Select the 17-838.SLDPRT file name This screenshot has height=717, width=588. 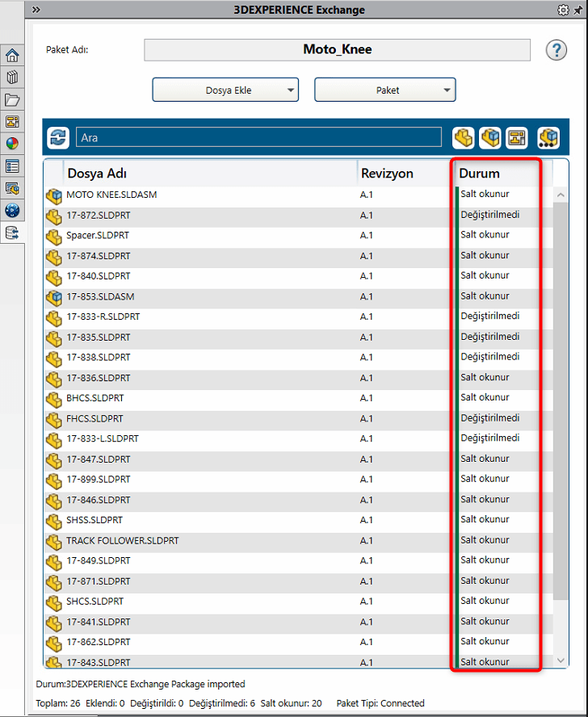pos(99,357)
